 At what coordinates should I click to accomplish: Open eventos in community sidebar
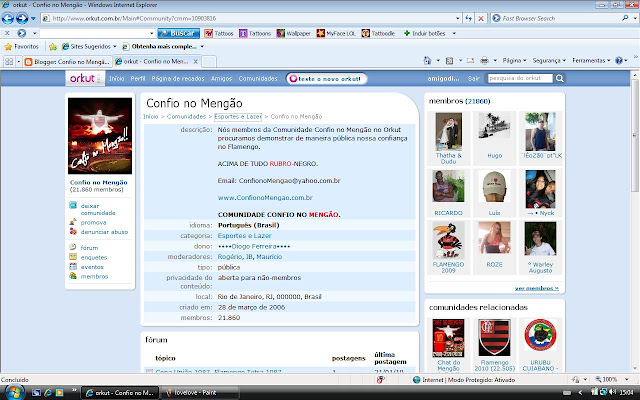click(92, 267)
